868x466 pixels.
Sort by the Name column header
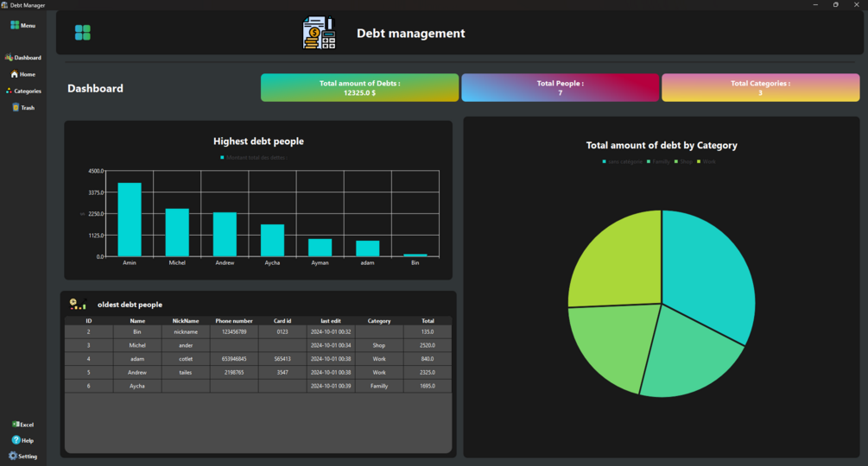[x=137, y=321]
